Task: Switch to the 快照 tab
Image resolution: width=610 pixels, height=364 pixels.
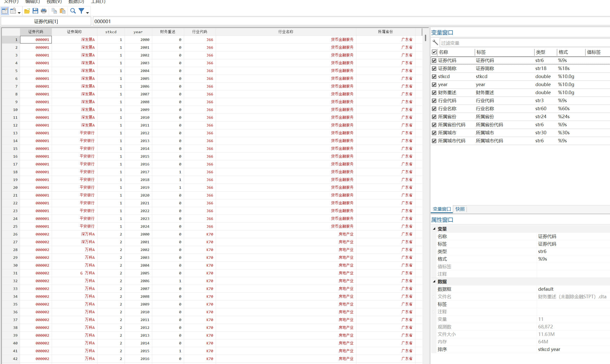Action: (x=460, y=209)
